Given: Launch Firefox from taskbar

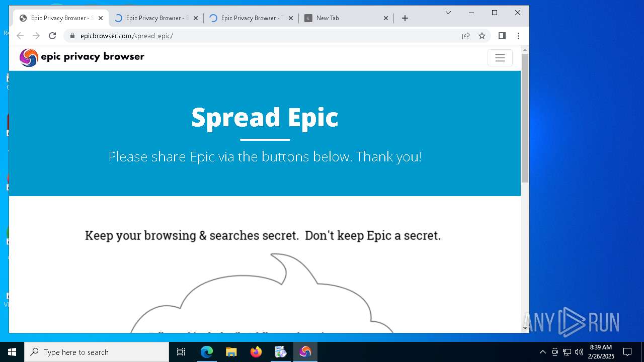Looking at the screenshot, I should pyautogui.click(x=256, y=352).
